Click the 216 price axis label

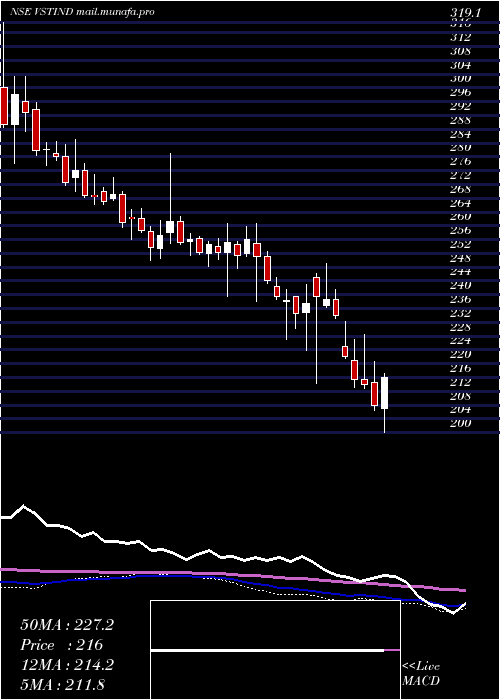461,368
